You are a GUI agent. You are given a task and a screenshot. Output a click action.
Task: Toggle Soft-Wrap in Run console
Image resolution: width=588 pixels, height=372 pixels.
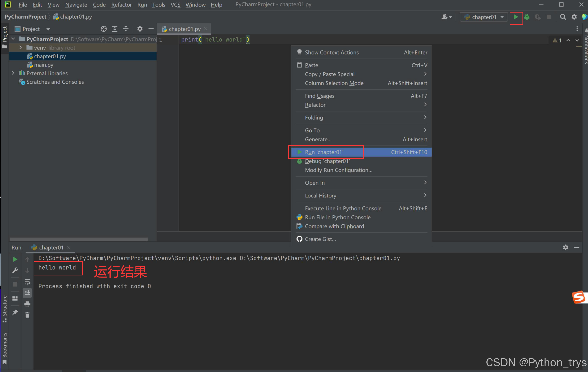[27, 282]
